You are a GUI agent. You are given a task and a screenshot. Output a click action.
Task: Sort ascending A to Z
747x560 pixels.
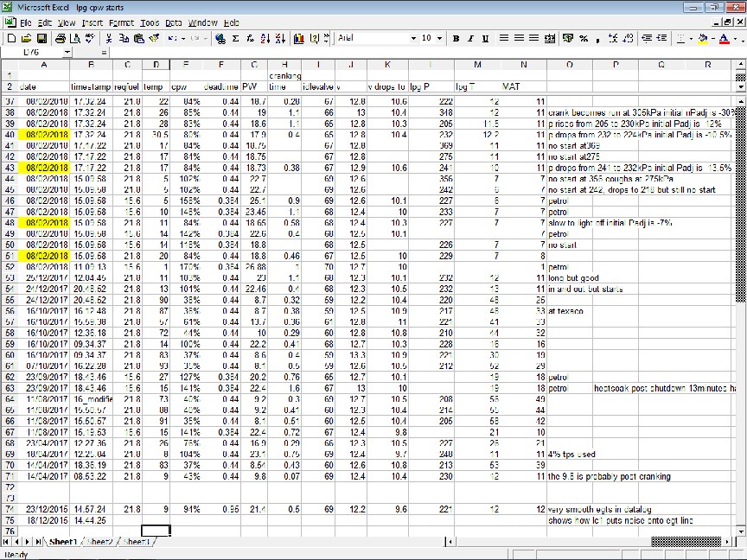tap(265, 39)
